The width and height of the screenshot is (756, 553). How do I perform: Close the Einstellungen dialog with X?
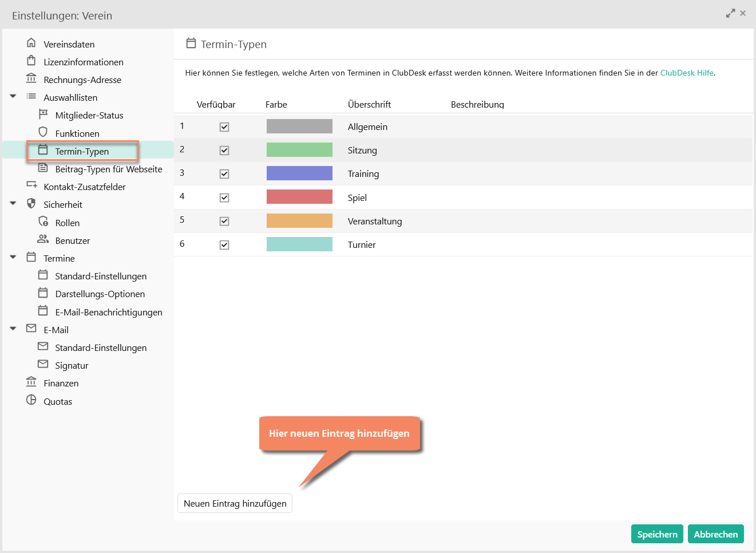point(743,13)
